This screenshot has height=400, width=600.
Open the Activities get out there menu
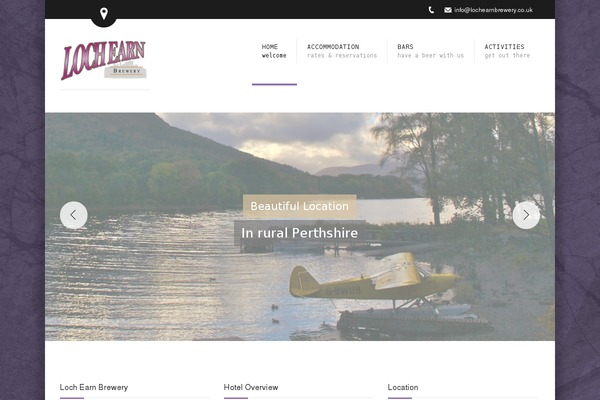coord(507,51)
